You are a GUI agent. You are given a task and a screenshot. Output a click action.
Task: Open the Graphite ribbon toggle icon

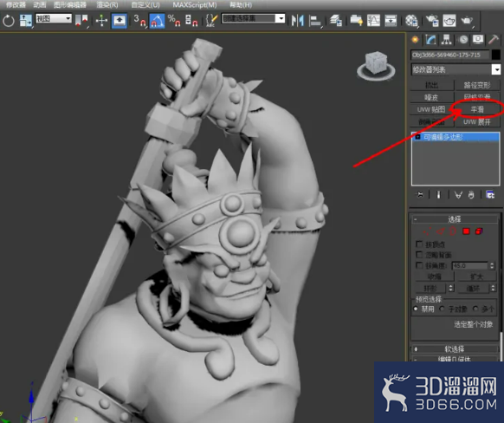(x=356, y=21)
